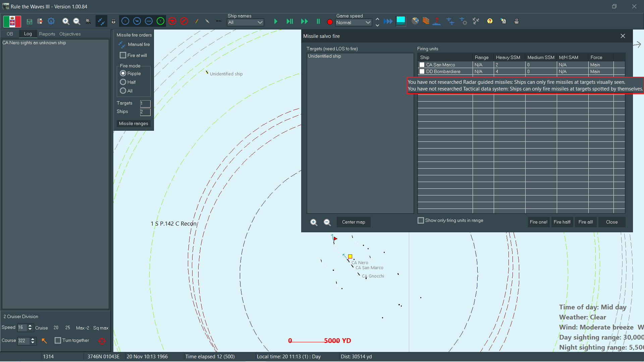Zoom in with the toolbar magnifier plus
The image size is (644, 362).
(66, 21)
